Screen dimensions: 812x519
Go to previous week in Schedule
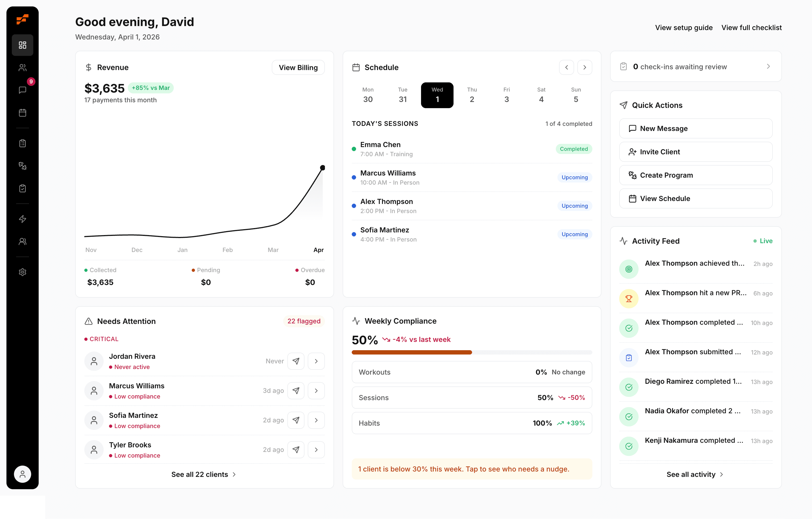(567, 67)
